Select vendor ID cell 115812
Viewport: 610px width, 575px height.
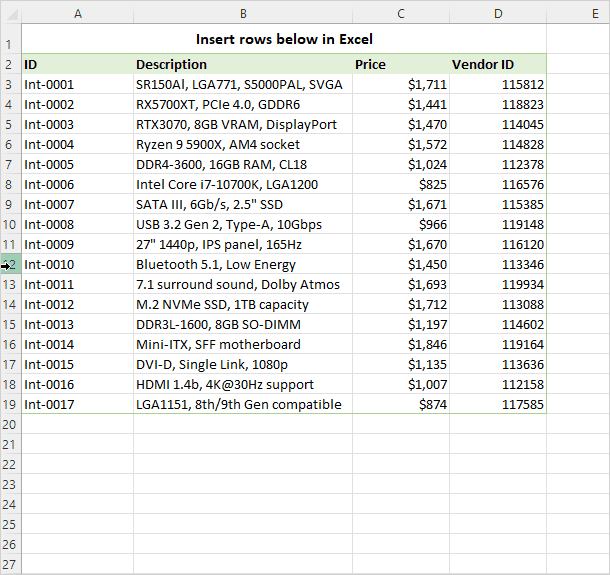pyautogui.click(x=498, y=84)
